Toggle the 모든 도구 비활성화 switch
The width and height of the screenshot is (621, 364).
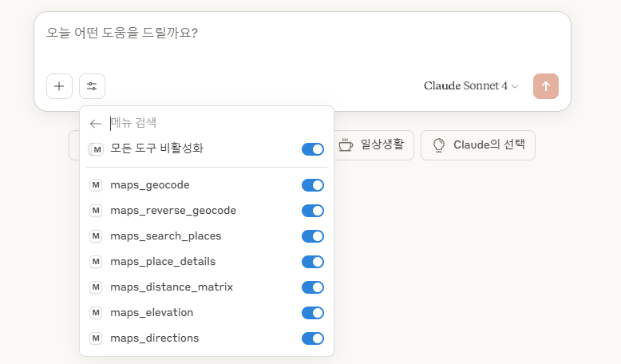click(312, 149)
